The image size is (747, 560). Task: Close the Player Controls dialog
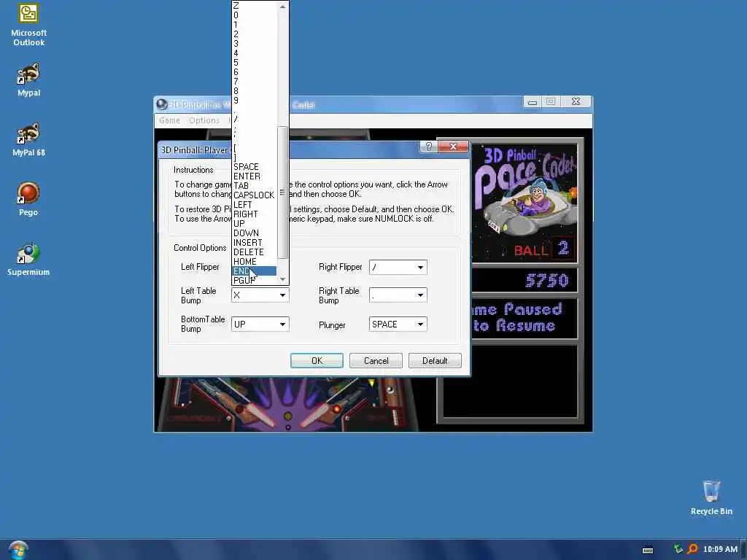pos(453,147)
